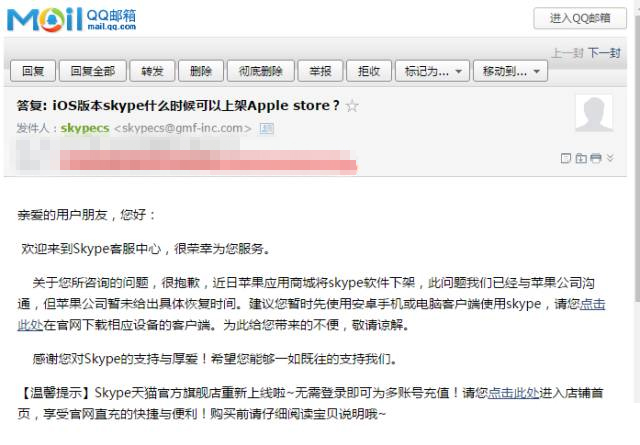Click the 回复 reply button
Viewport: 640px width, 445px height.
click(x=33, y=71)
